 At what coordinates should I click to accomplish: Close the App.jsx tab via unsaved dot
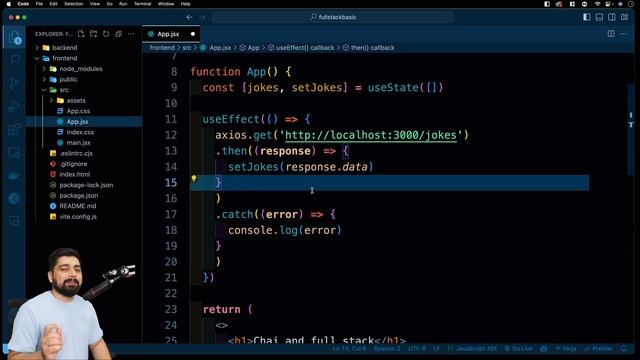[193, 34]
